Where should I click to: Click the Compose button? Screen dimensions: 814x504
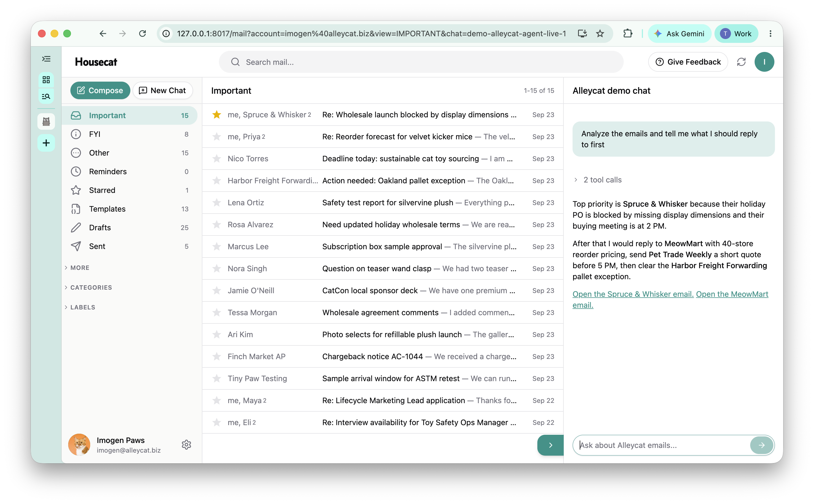click(100, 90)
